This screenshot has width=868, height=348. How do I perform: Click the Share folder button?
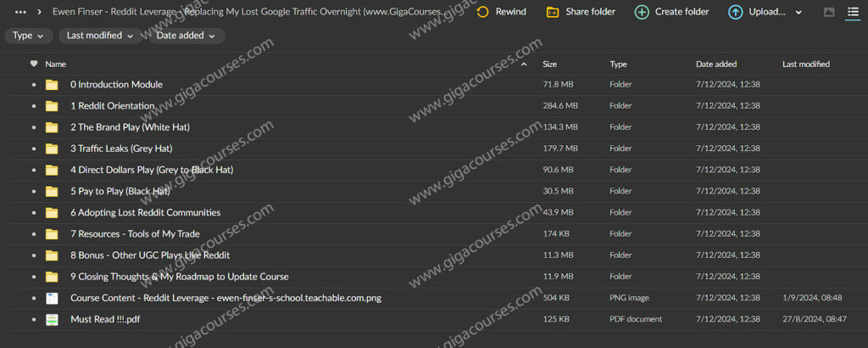tap(581, 12)
